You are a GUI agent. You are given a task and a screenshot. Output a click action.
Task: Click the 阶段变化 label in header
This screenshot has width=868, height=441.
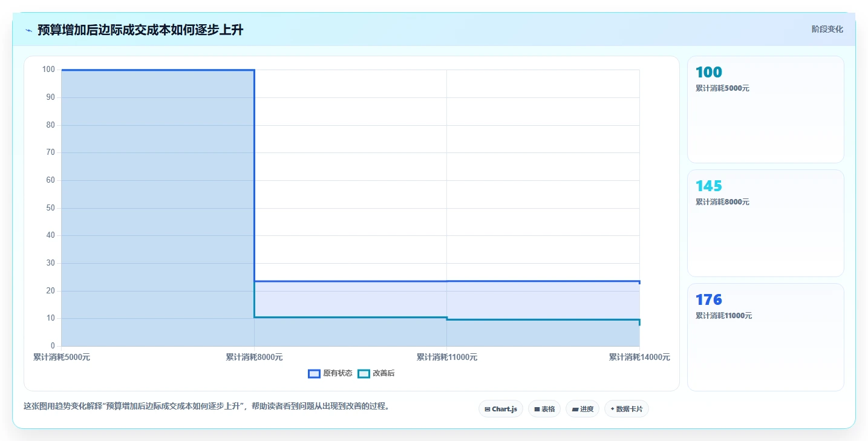827,29
